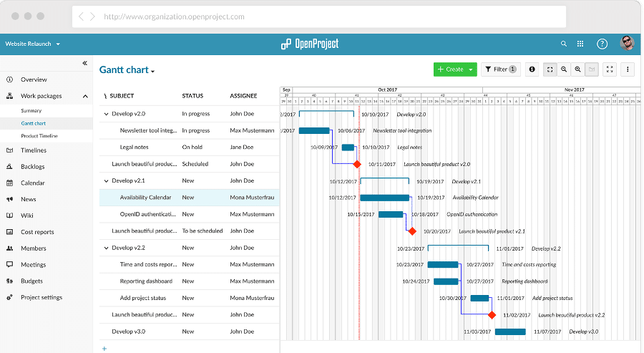Image resolution: width=644 pixels, height=353 pixels.
Task: Collapse the Work packages menu chevron
Action: (x=85, y=96)
